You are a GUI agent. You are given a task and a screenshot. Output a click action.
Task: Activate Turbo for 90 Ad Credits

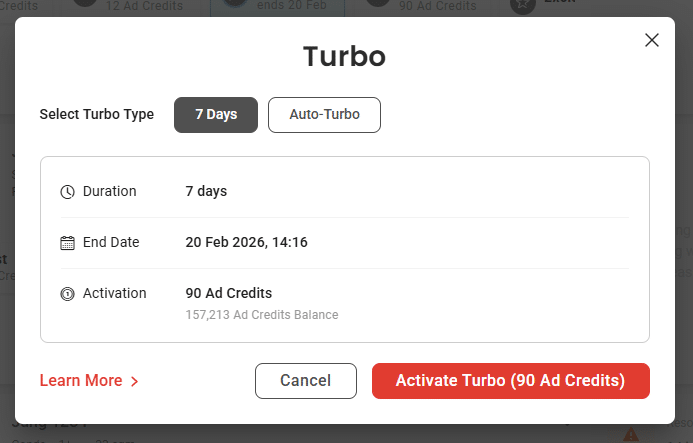pos(510,380)
